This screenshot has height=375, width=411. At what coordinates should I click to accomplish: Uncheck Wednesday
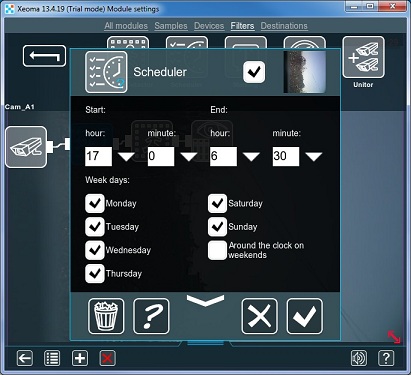(95, 250)
